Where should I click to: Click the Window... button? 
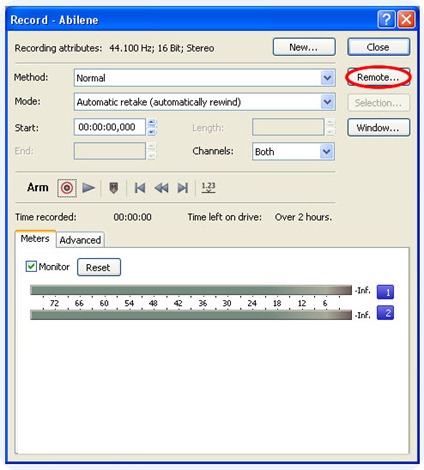point(378,128)
